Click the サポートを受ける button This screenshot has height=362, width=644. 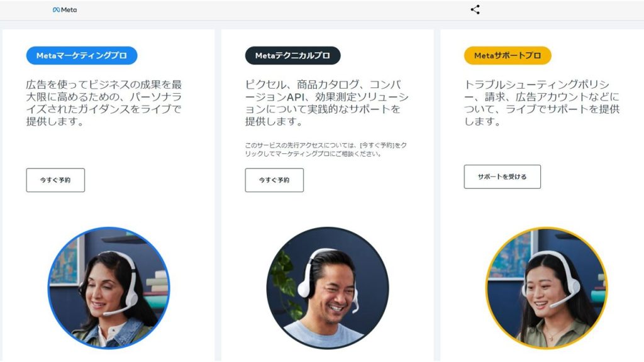click(x=502, y=177)
